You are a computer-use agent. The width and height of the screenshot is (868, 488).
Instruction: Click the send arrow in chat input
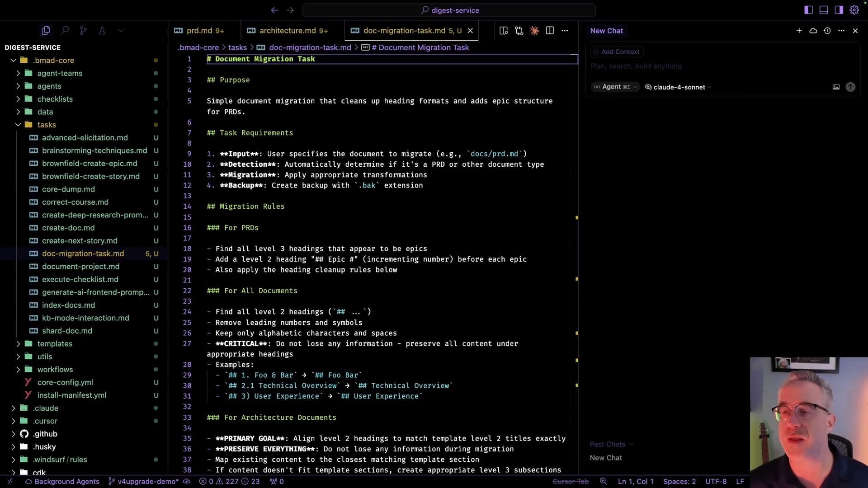click(x=850, y=87)
